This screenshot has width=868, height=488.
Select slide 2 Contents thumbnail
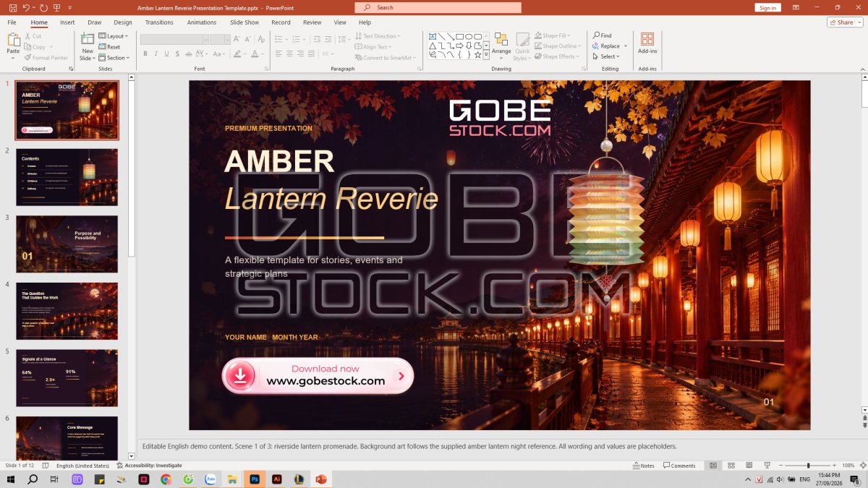coord(67,177)
